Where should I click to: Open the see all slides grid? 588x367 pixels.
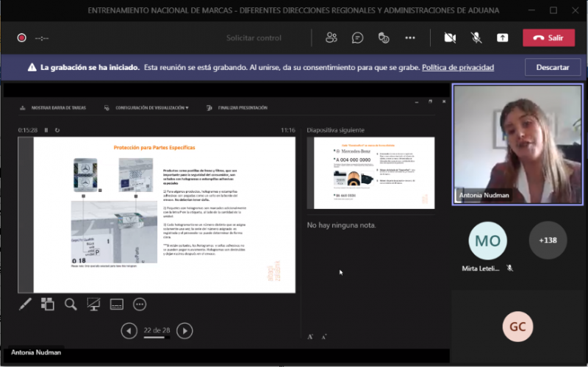tap(48, 304)
